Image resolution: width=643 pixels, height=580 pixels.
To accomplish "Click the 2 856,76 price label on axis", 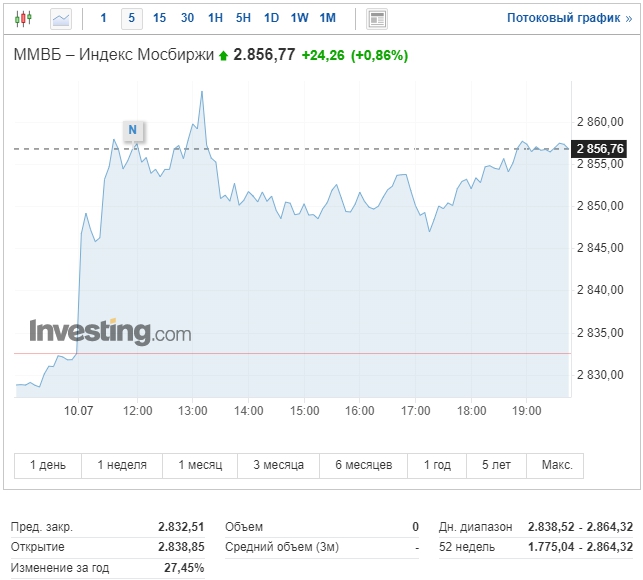I will (599, 148).
